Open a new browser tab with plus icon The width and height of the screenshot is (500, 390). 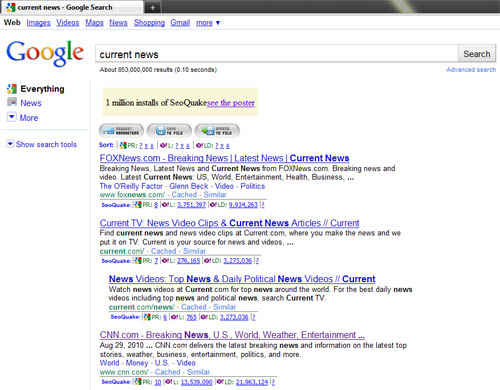point(152,7)
